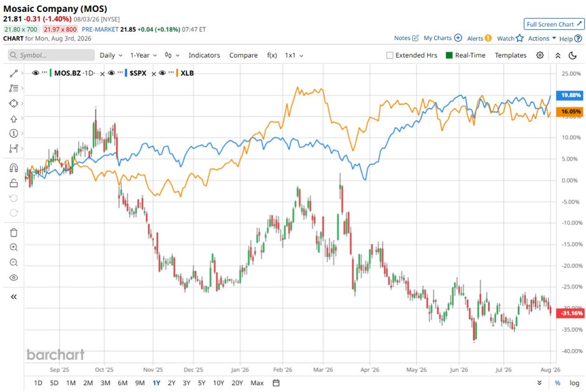
Task: Focus the Symbol search field
Action: tap(51, 55)
